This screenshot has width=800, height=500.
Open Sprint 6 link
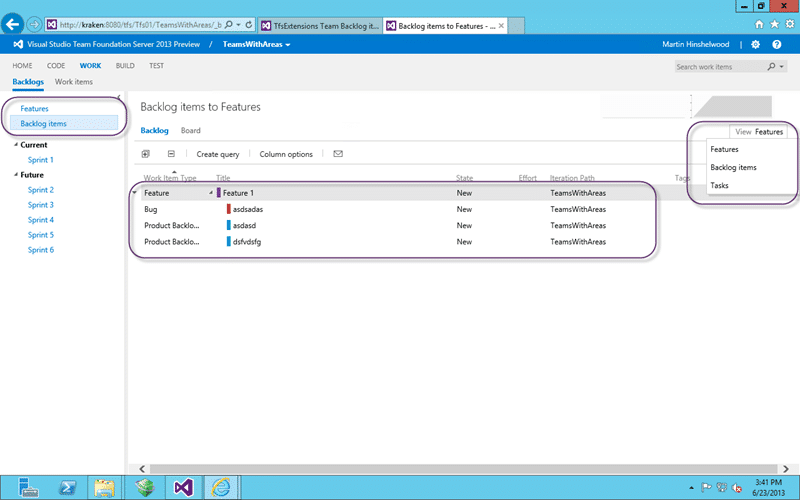coord(41,249)
